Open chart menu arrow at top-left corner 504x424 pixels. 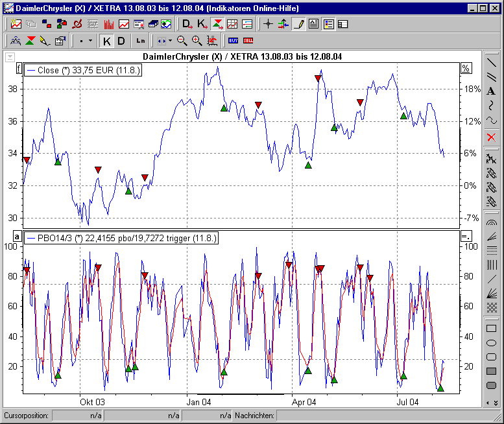click(x=9, y=57)
